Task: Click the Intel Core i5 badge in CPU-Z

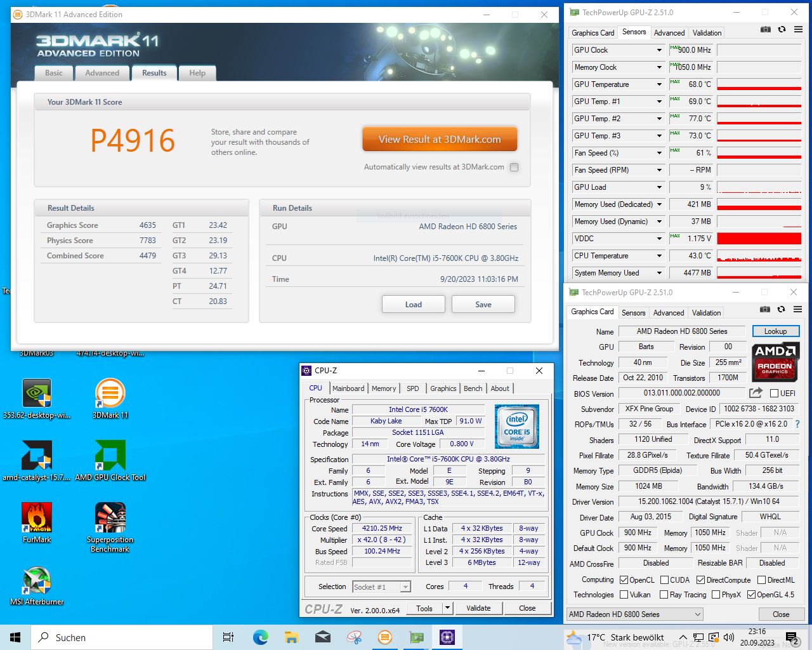Action: click(x=516, y=426)
